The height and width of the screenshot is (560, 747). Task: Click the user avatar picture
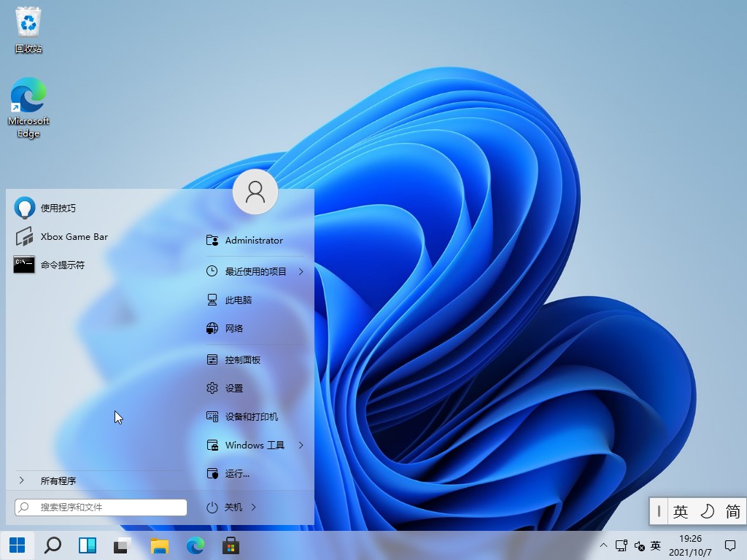tap(255, 192)
